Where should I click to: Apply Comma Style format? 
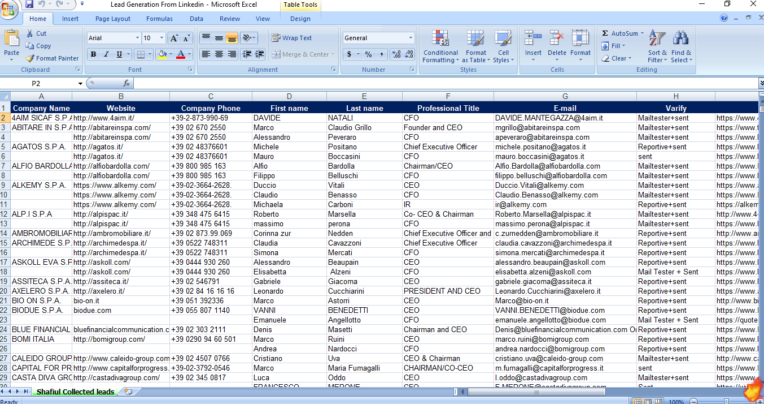(x=381, y=55)
